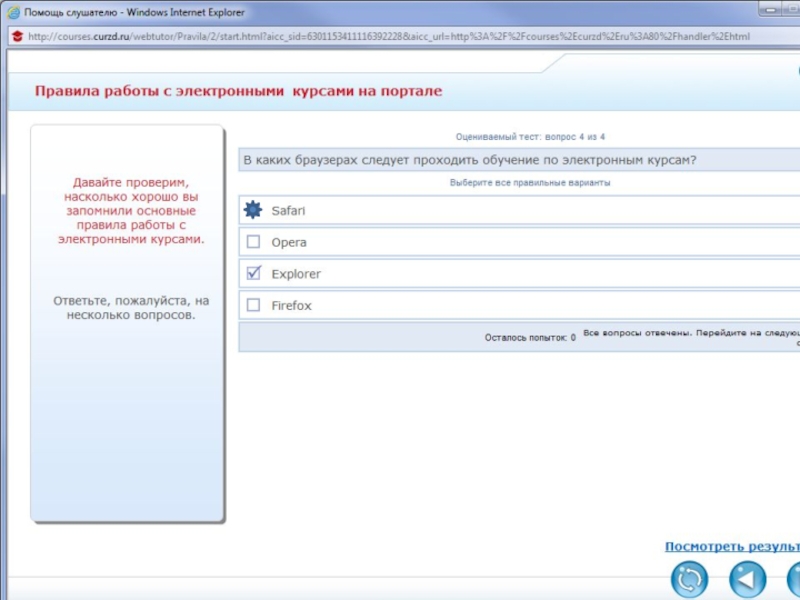Click the course title heading text
800x600 pixels.
click(x=238, y=91)
